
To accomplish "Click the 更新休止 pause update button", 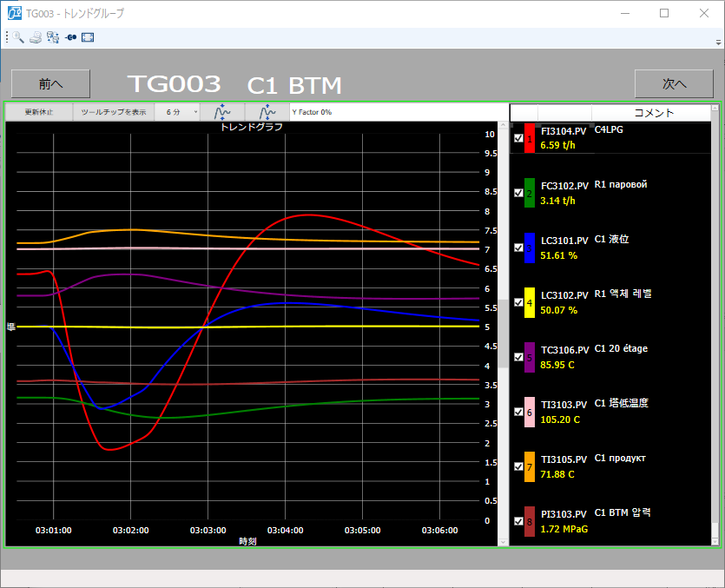I will click(x=38, y=112).
